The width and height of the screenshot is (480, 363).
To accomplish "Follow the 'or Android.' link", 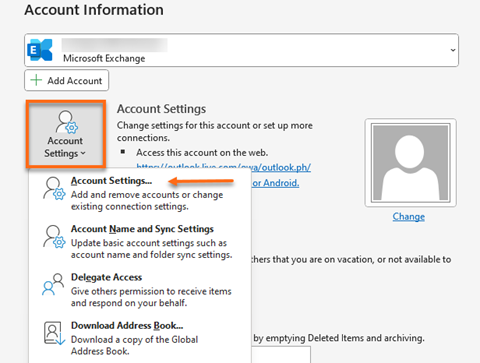I will coord(276,183).
